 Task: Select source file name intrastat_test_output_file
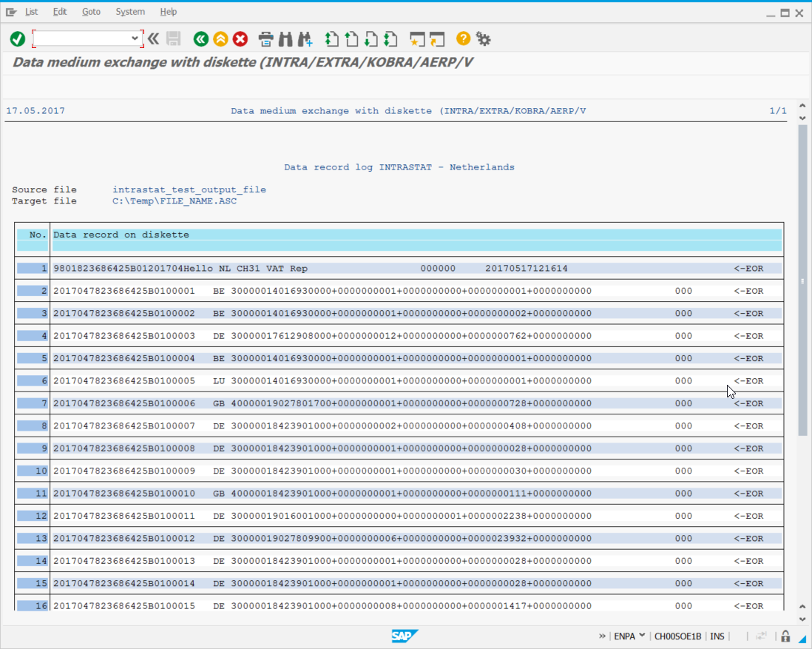[189, 189]
